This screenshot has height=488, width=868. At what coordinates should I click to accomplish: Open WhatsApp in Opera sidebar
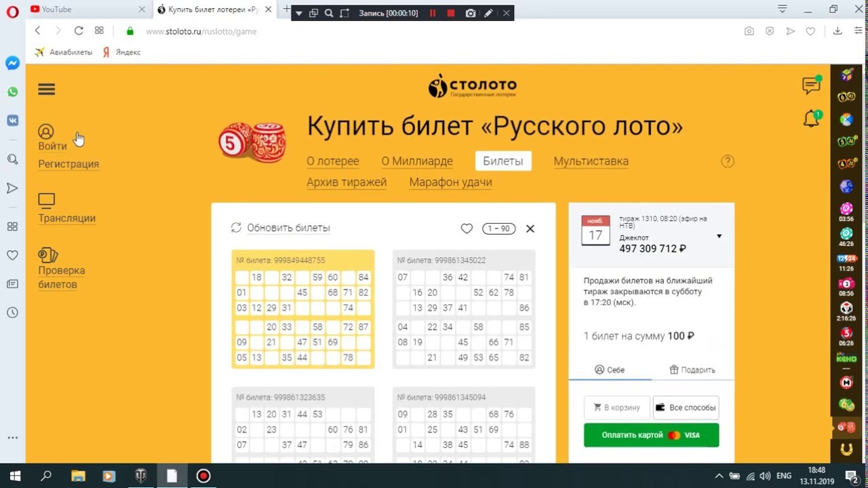(x=12, y=91)
